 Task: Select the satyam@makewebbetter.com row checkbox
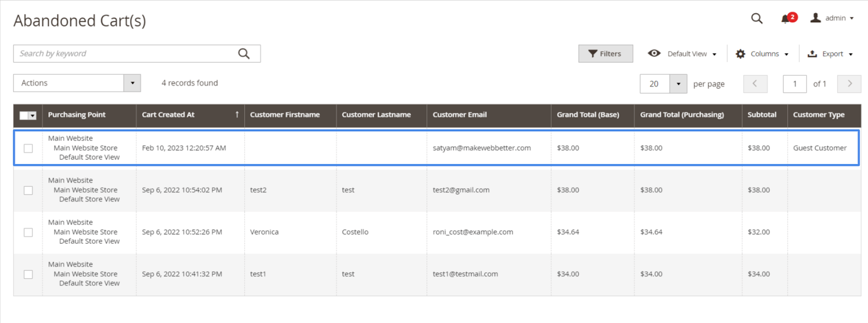[x=28, y=148]
